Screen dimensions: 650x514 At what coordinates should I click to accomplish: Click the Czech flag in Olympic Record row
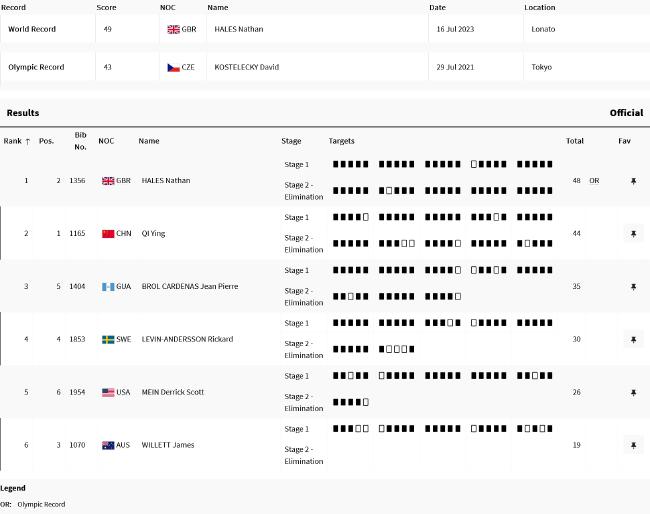173,67
